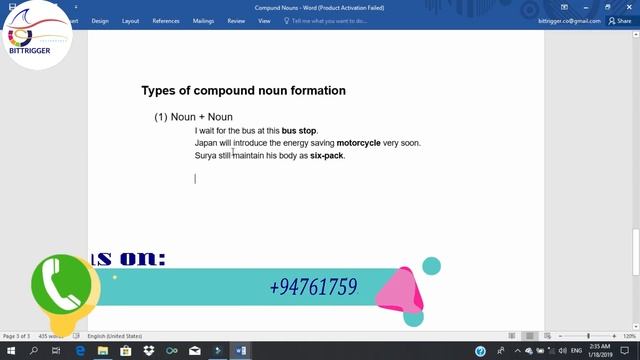Click the Share button
The height and width of the screenshot is (360, 640).
620,21
